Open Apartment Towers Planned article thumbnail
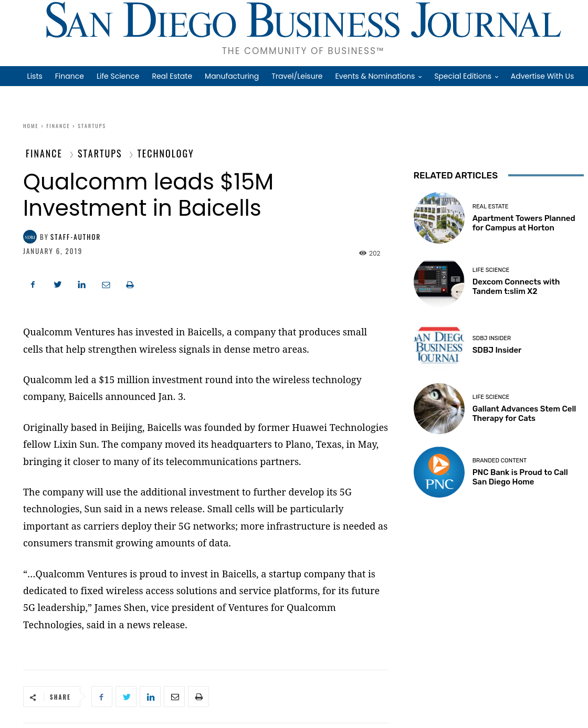Image resolution: width=588 pixels, height=728 pixels. click(439, 218)
